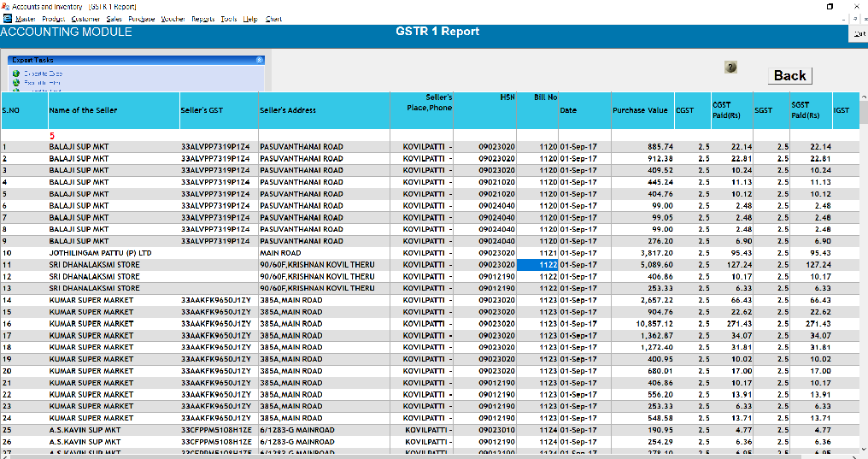Click the Back button
The image size is (868, 459).
coord(789,75)
